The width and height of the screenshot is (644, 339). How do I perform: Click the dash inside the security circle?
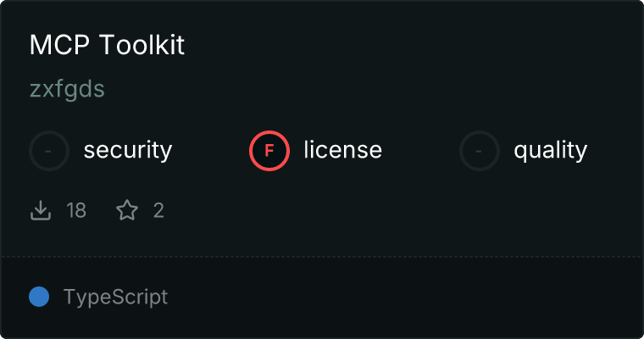pyautogui.click(x=49, y=151)
